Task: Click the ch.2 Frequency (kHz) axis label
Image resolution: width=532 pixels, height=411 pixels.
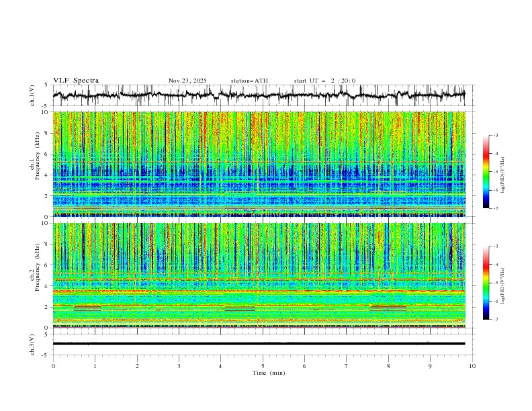Action: point(34,266)
